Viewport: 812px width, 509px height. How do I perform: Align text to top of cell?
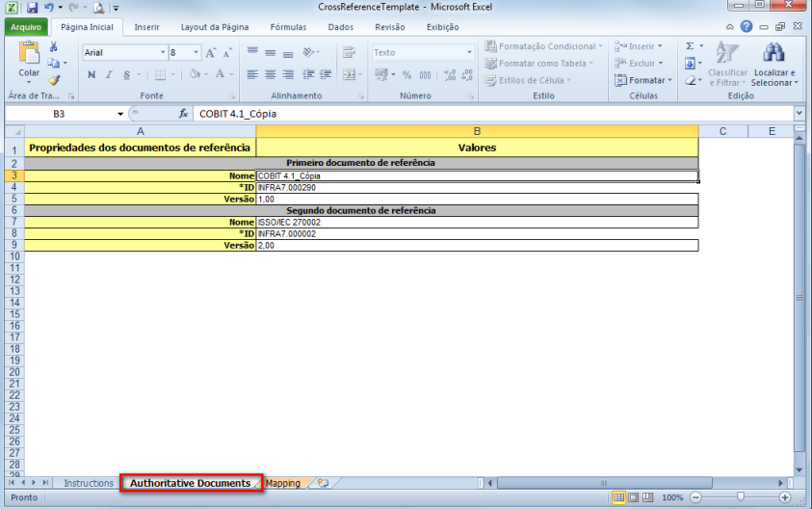point(252,52)
